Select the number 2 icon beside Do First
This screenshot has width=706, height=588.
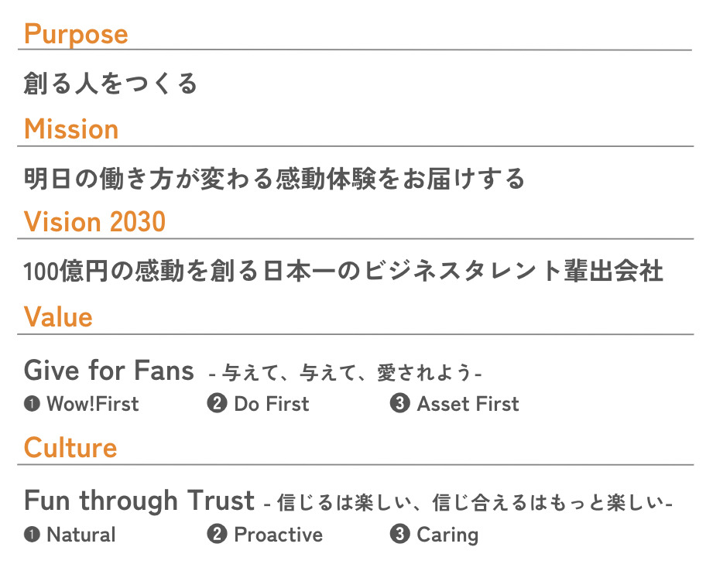coord(217,403)
